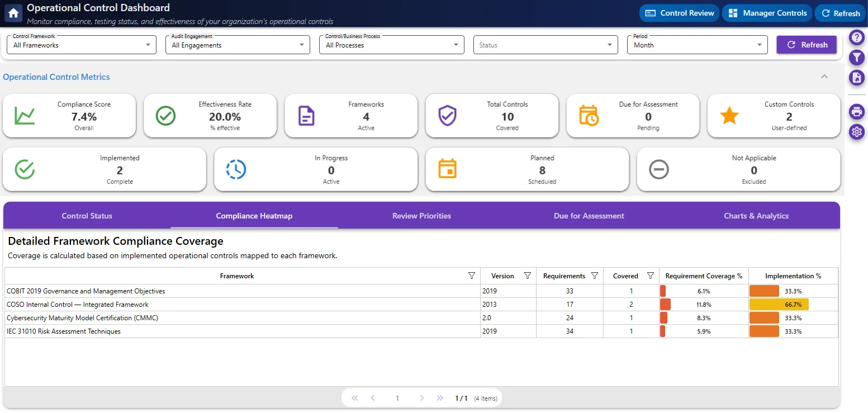Go to the last page of results
The width and height of the screenshot is (868, 413).
pos(440,398)
